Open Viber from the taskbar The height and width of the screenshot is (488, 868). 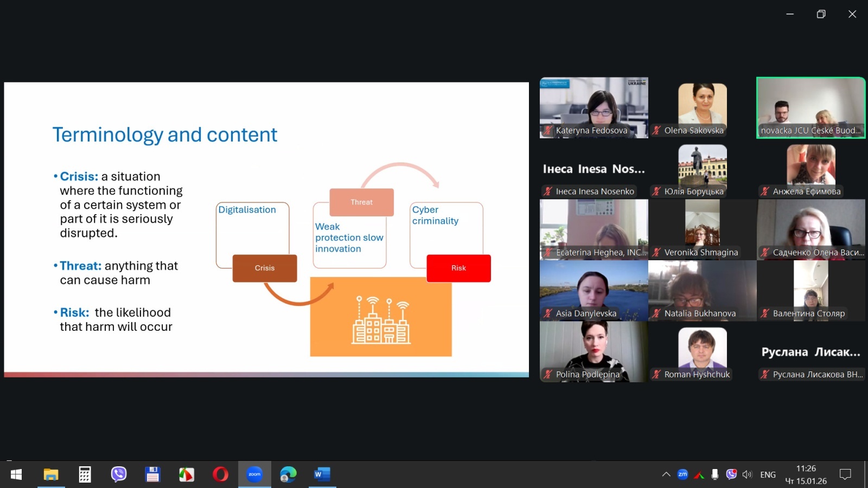tap(118, 474)
